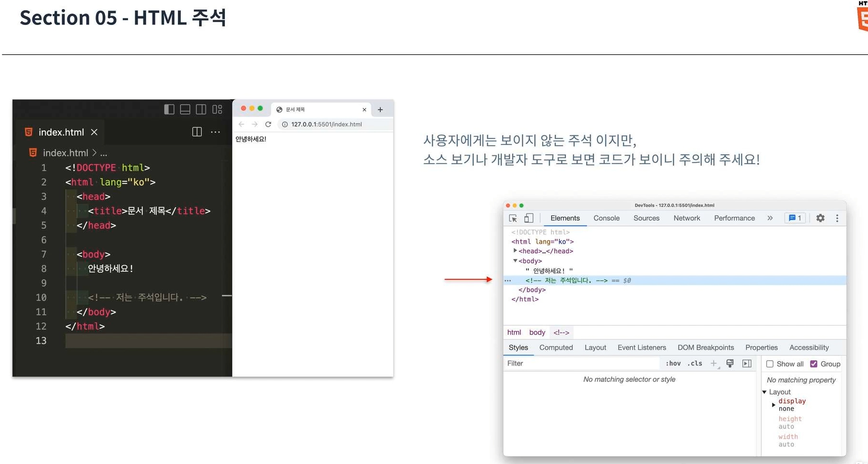The image size is (868, 464).
Task: Expand the head element in DOM tree
Action: [515, 251]
